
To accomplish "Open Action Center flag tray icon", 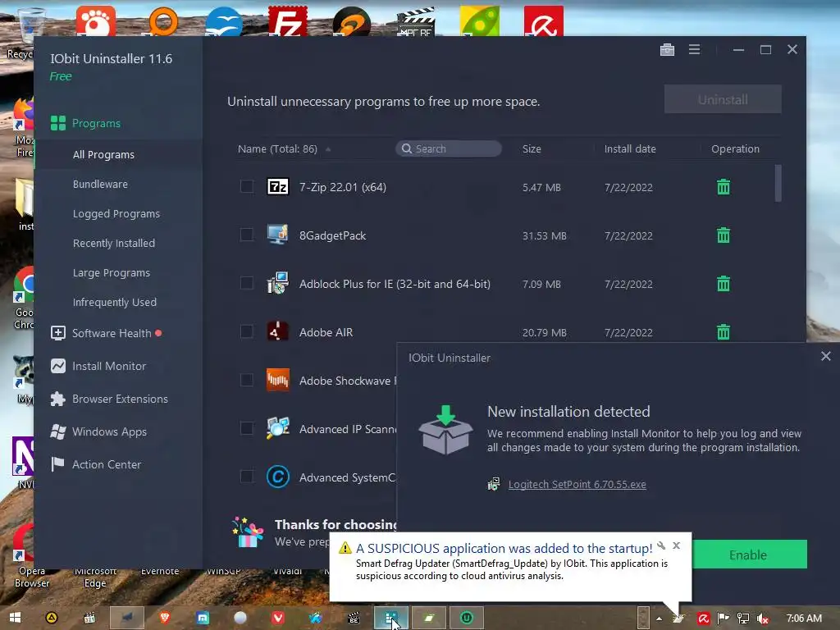I will tap(723, 619).
